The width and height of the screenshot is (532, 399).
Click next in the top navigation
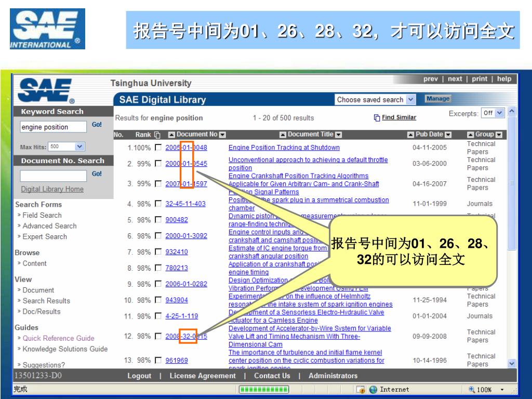[455, 79]
